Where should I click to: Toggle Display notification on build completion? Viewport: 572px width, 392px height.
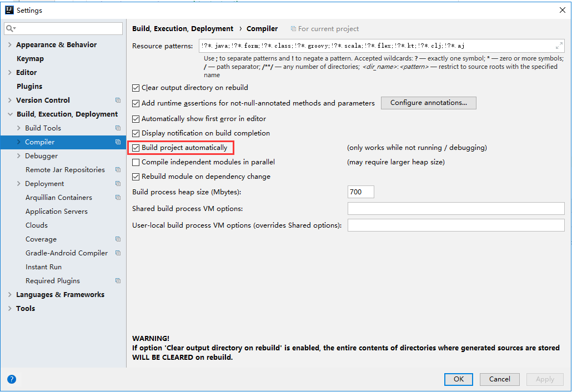136,133
